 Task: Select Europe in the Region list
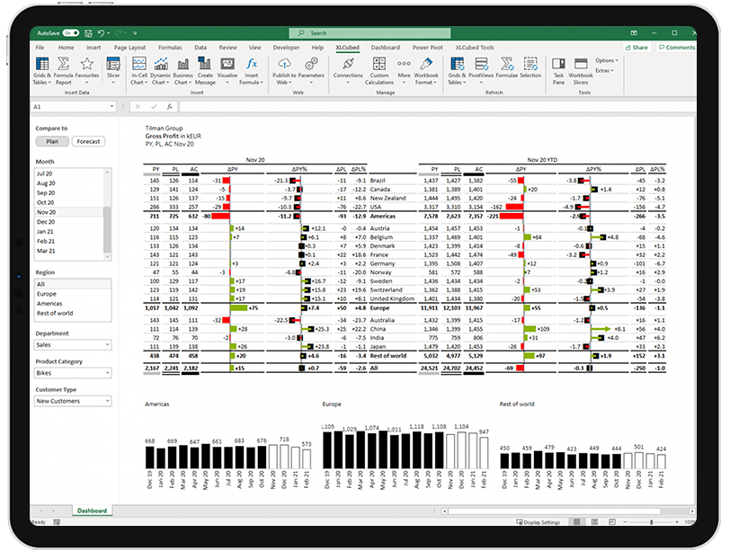pyautogui.click(x=73, y=294)
